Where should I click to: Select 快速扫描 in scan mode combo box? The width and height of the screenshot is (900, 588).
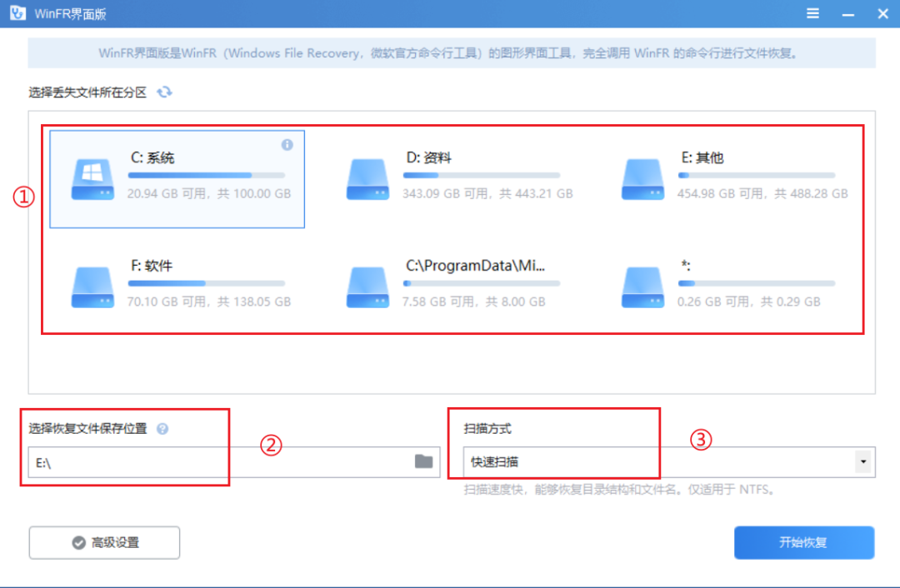[x=669, y=461]
